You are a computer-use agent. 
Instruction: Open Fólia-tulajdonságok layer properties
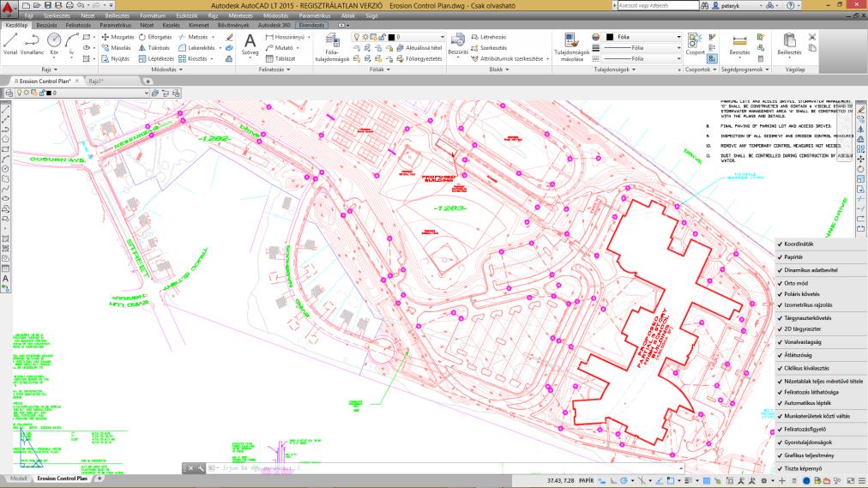[x=332, y=47]
